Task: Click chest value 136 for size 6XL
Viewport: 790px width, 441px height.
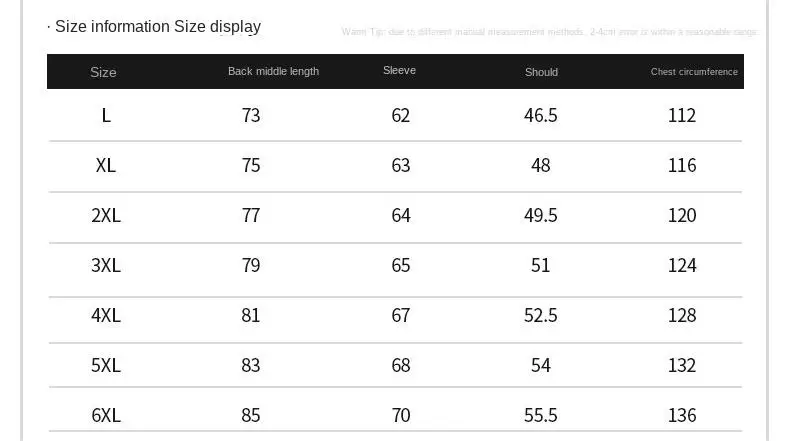Action: coord(682,415)
